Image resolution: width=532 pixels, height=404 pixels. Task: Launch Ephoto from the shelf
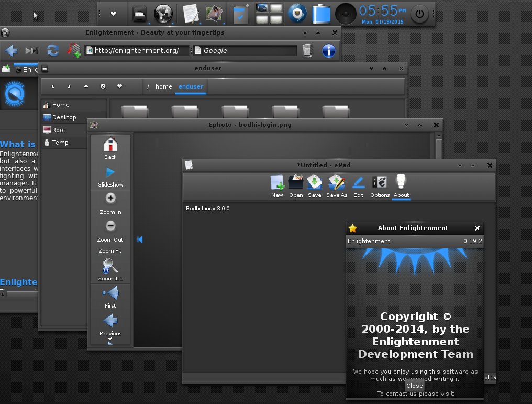[x=214, y=14]
